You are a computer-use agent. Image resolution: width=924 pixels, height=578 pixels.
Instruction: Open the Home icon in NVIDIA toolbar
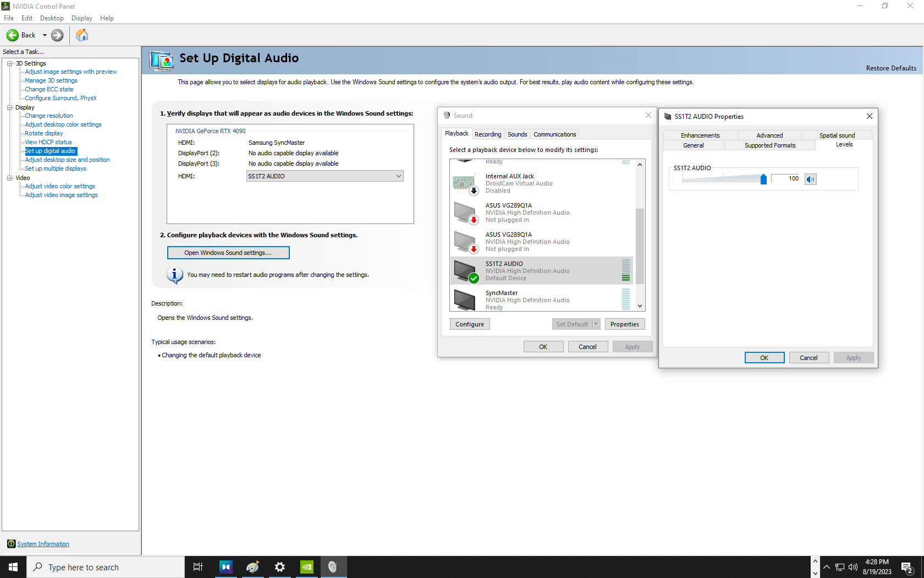pyautogui.click(x=82, y=35)
